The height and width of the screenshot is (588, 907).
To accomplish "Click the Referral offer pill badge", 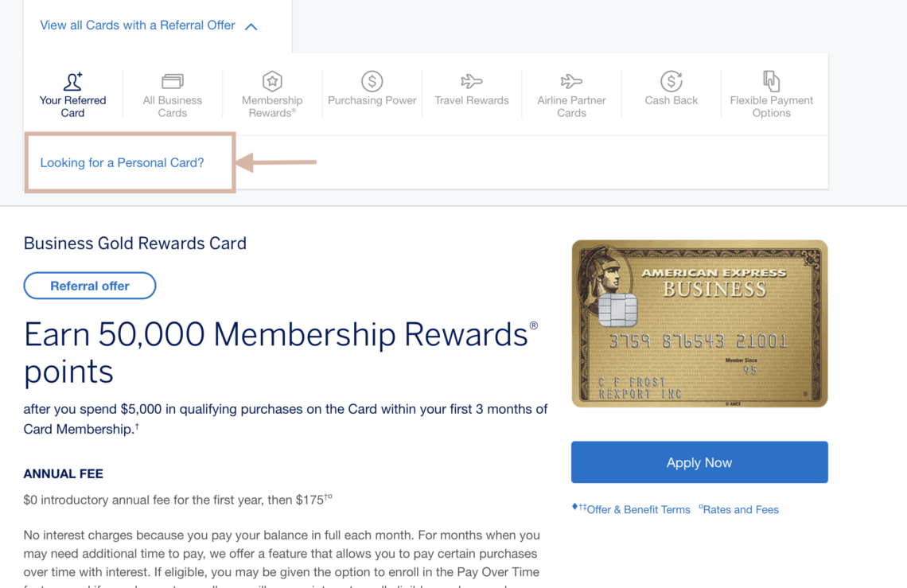I will pyautogui.click(x=89, y=285).
